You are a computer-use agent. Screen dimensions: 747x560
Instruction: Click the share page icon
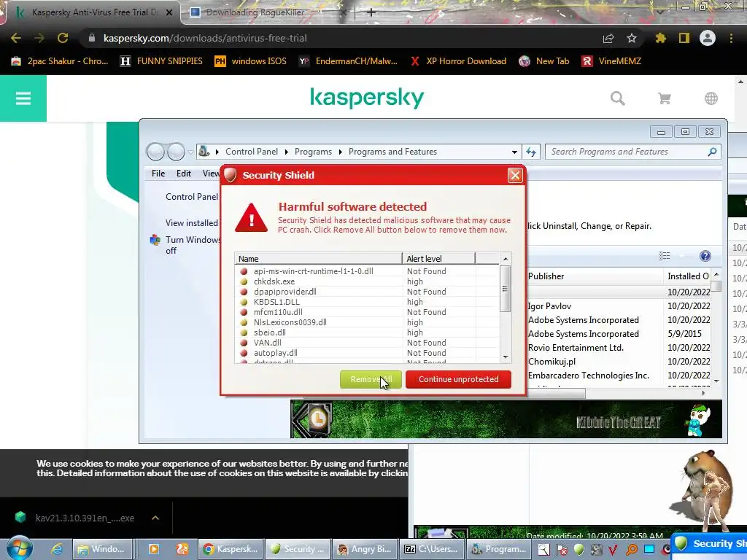tap(608, 38)
